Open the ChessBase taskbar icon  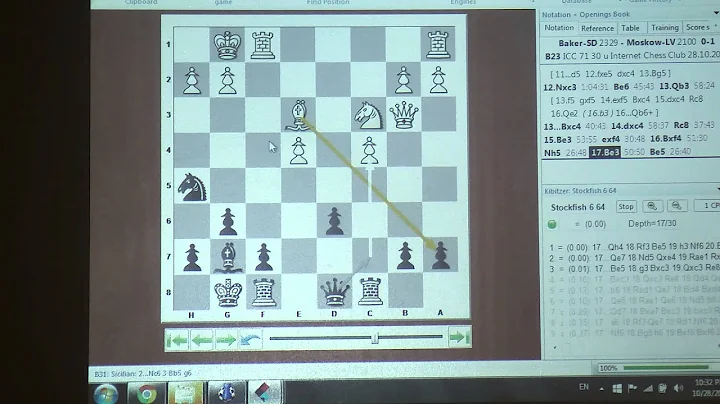[x=226, y=393]
